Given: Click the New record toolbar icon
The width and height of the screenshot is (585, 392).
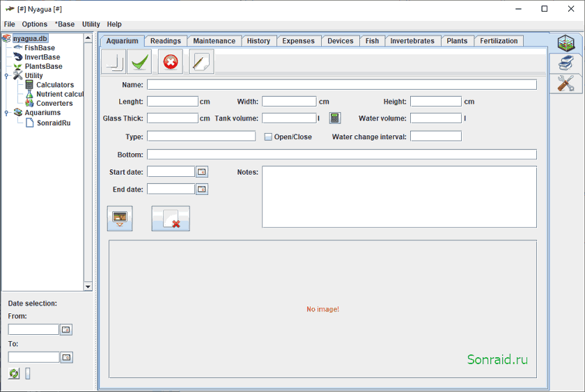Looking at the screenshot, I should pos(114,61).
